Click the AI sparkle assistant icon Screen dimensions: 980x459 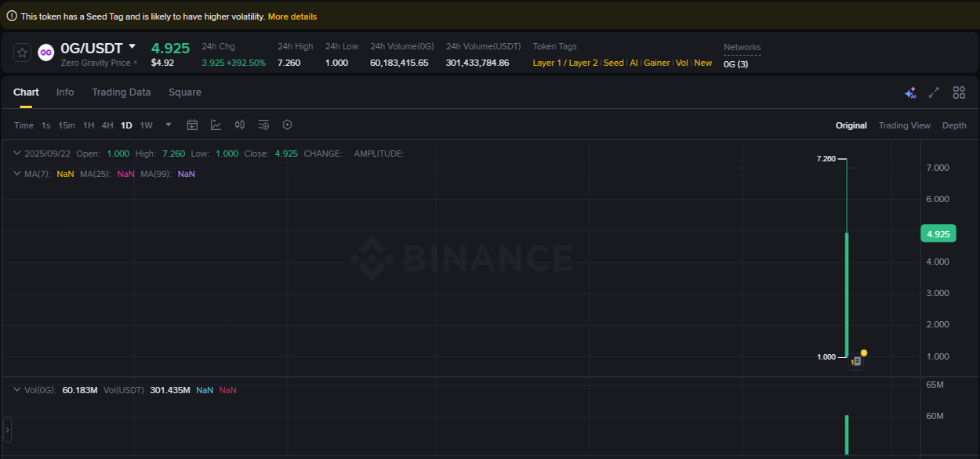click(910, 92)
